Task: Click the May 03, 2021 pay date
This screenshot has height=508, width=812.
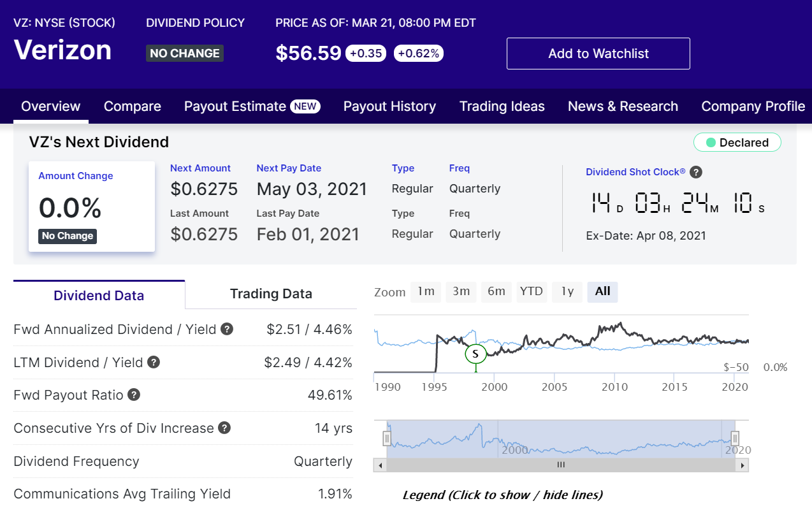Action: pyautogui.click(x=312, y=189)
